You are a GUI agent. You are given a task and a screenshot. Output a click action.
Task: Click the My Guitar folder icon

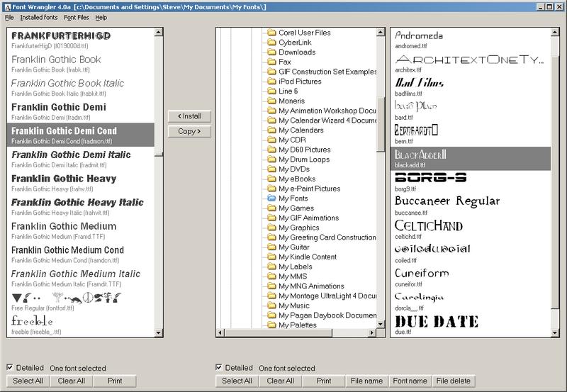click(271, 247)
